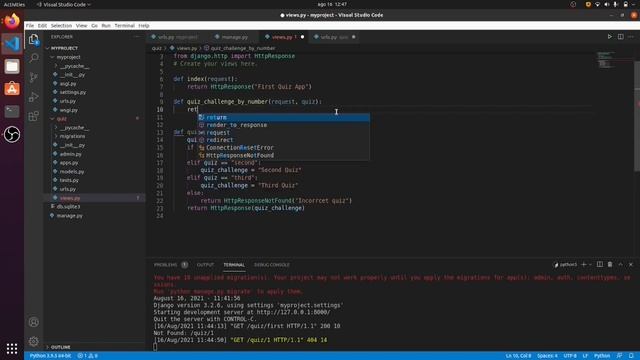Change encoding via UTF-8 status item

[570, 356]
